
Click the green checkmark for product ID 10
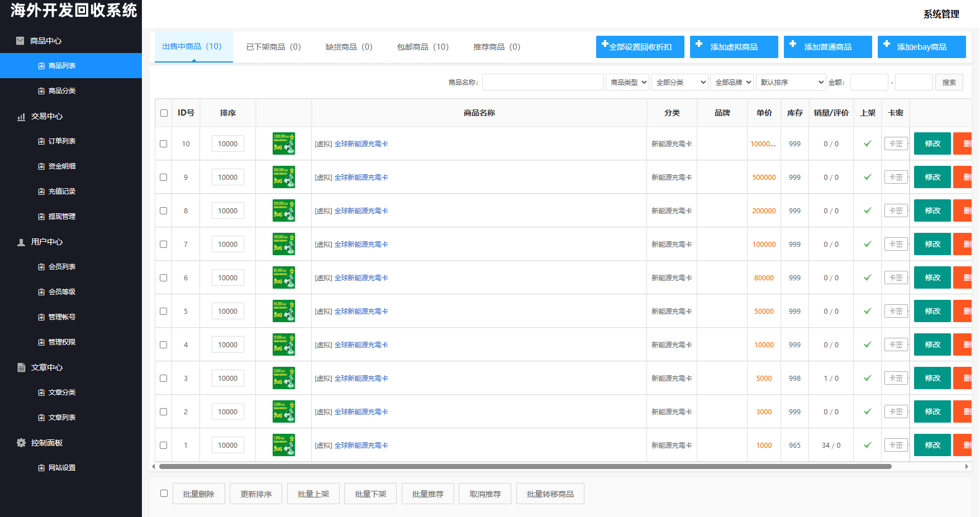(x=867, y=143)
